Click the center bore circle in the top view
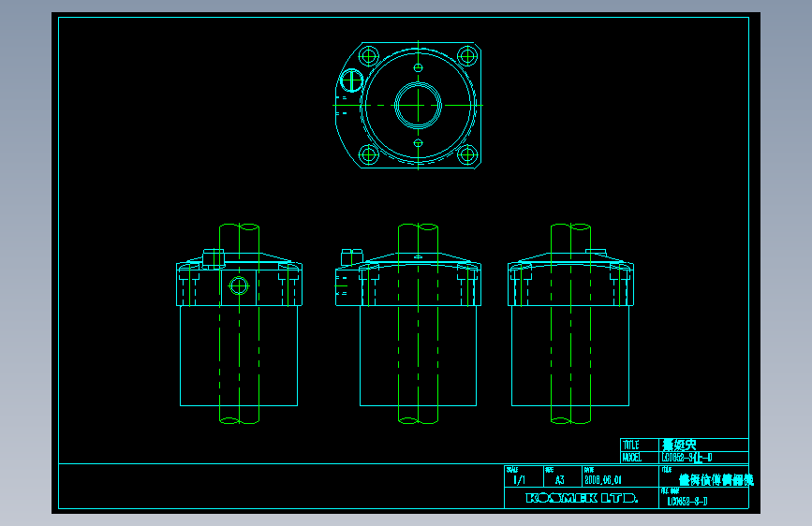The width and height of the screenshot is (812, 526). [x=418, y=105]
